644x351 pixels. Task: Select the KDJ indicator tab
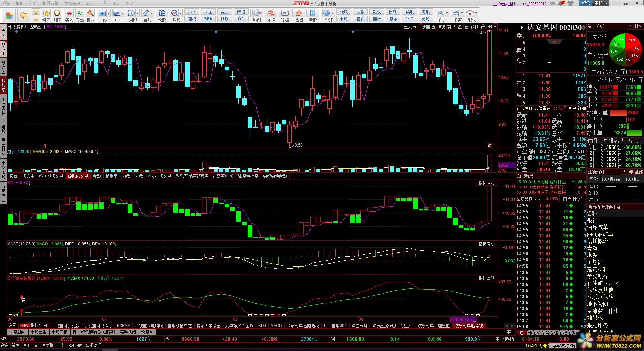point(262,325)
